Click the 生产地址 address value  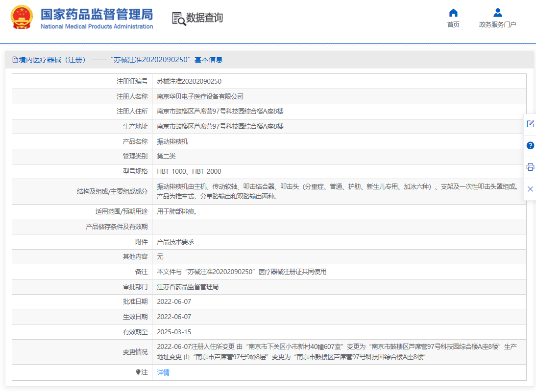(x=220, y=126)
